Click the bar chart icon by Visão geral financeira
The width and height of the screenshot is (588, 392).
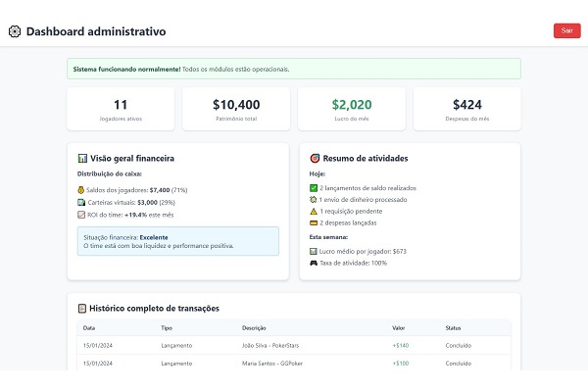point(82,159)
